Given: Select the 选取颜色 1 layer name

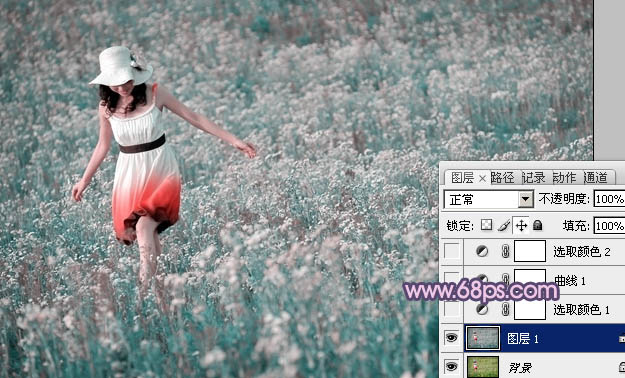Looking at the screenshot, I should click(x=582, y=309).
